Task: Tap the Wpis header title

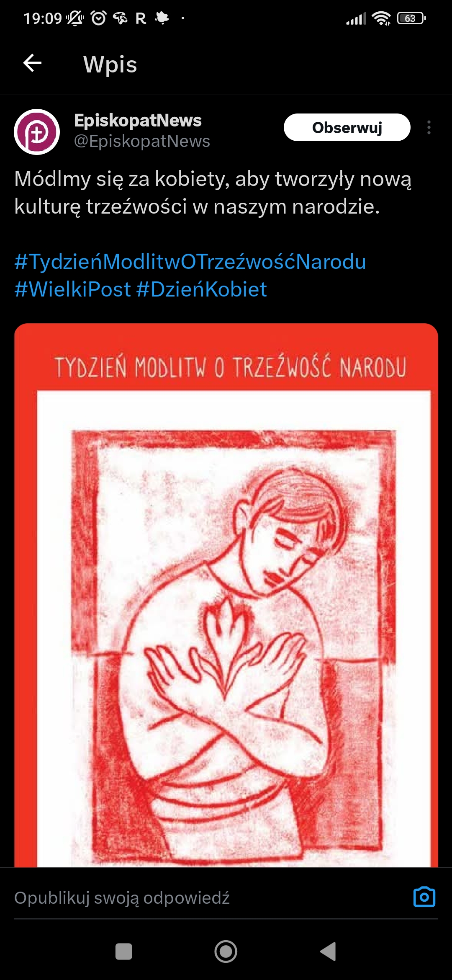Action: coord(110,64)
